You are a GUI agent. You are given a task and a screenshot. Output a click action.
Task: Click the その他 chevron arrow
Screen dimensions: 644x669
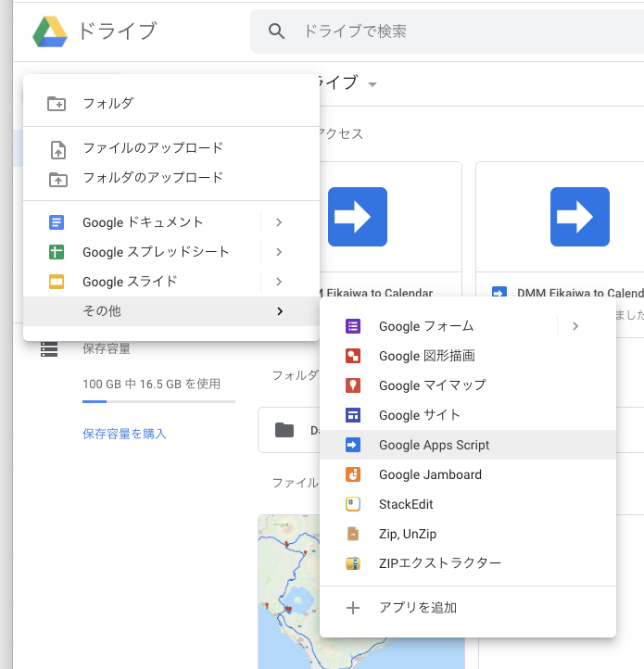[280, 311]
